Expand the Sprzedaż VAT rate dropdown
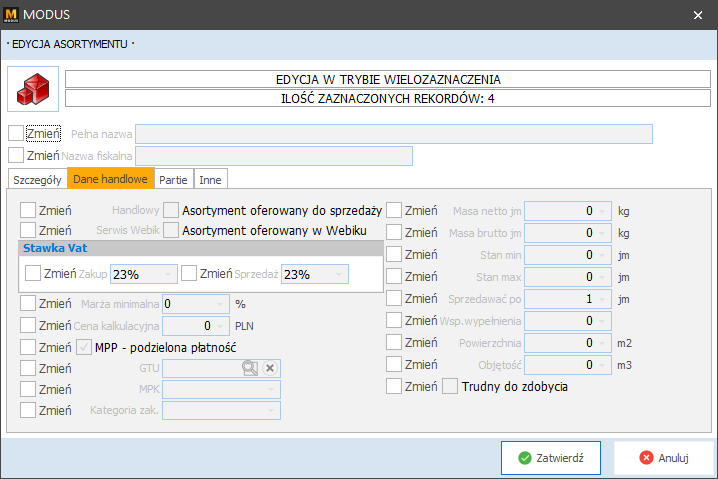The height and width of the screenshot is (479, 718). click(x=337, y=274)
